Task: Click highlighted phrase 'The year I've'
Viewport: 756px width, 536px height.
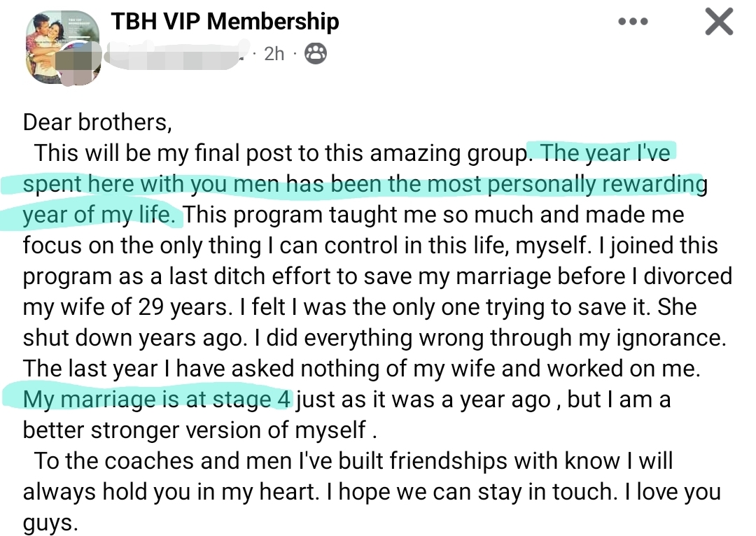Action: coord(605,153)
